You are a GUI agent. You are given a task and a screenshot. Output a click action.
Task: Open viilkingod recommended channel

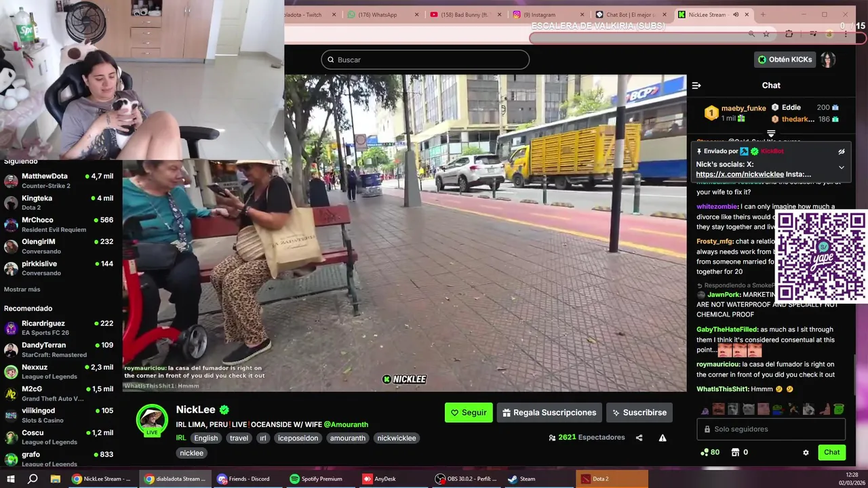point(61,415)
